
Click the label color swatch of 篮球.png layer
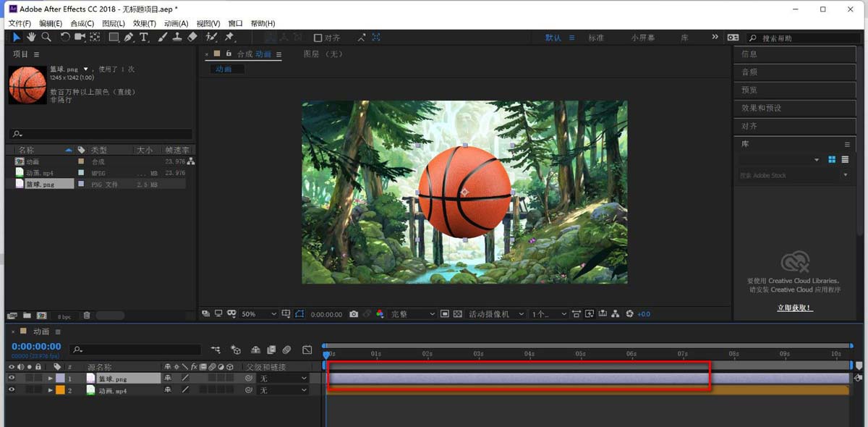click(x=60, y=378)
